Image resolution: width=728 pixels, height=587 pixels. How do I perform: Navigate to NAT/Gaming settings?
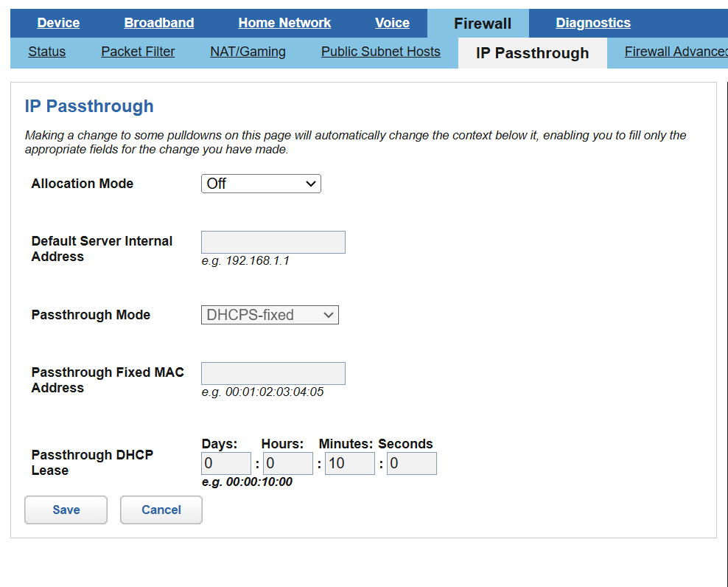click(248, 52)
